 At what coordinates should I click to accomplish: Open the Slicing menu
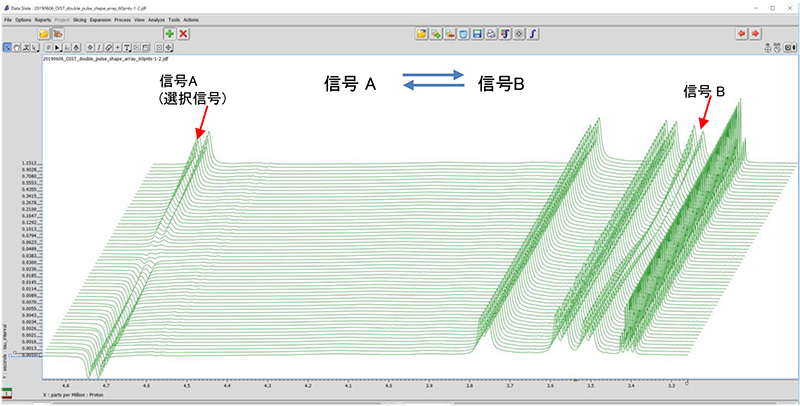coord(80,20)
